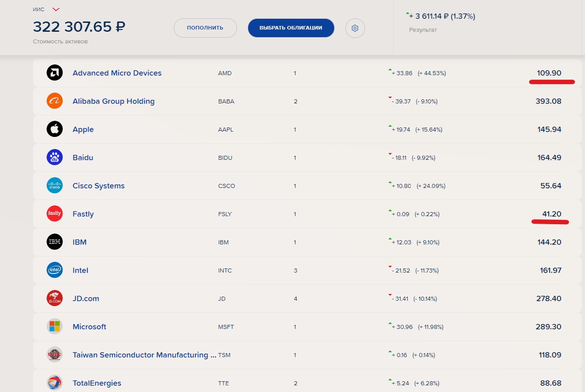Click the Intel logo icon

[x=55, y=270]
